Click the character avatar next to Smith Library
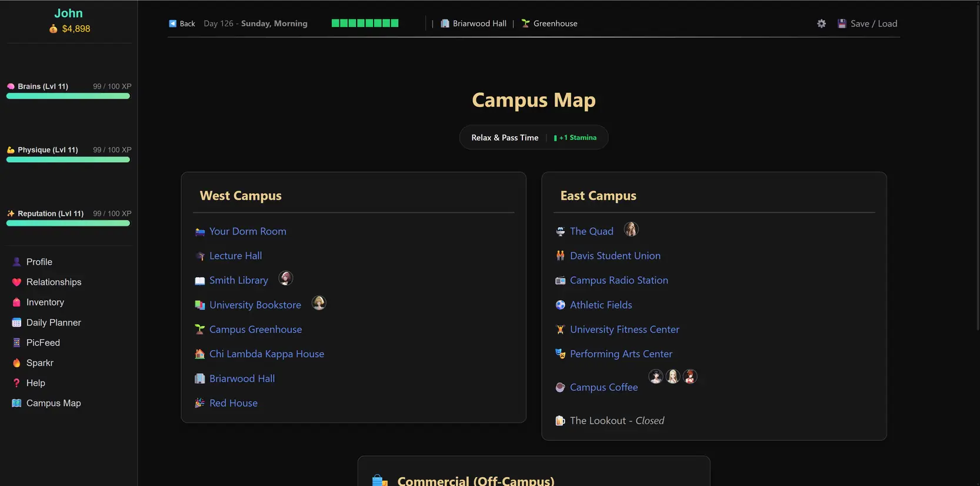 (285, 279)
